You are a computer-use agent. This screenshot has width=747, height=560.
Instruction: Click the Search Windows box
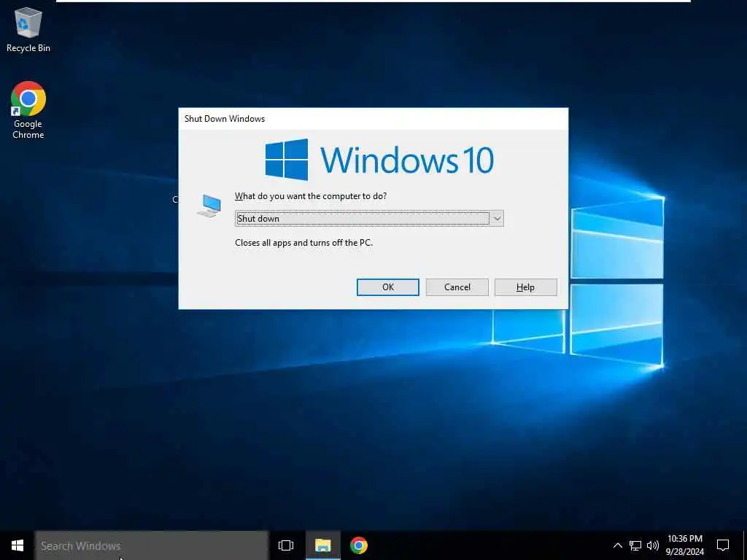pyautogui.click(x=152, y=545)
